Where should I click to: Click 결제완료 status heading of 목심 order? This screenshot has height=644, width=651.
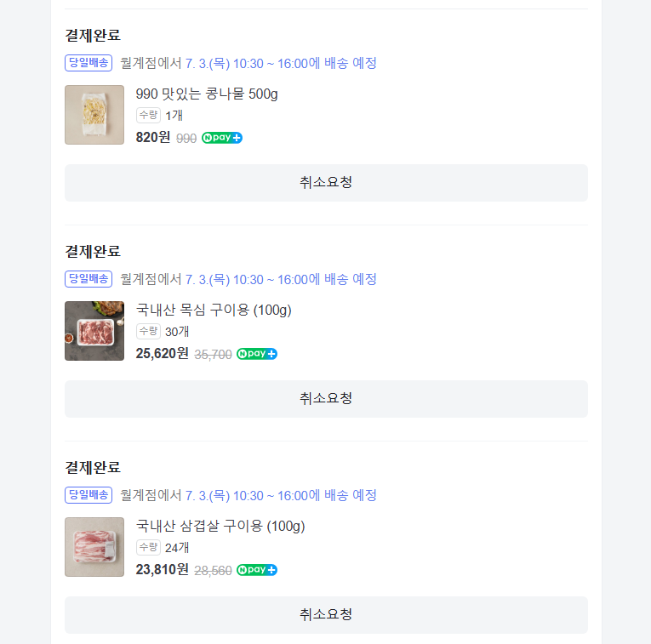click(x=93, y=251)
